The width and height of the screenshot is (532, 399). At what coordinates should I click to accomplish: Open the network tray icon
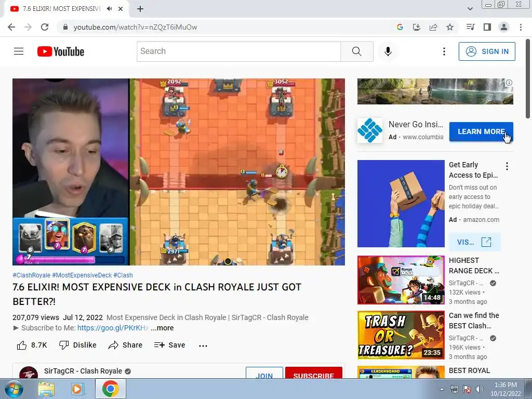click(x=454, y=390)
